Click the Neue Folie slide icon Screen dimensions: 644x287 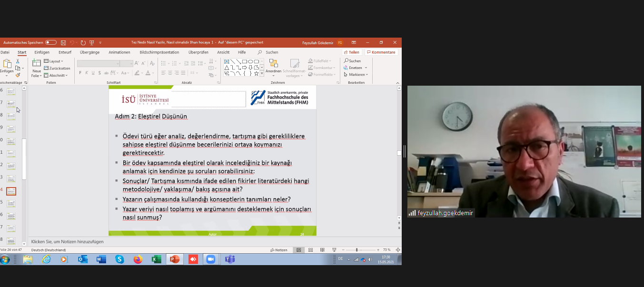(37, 63)
